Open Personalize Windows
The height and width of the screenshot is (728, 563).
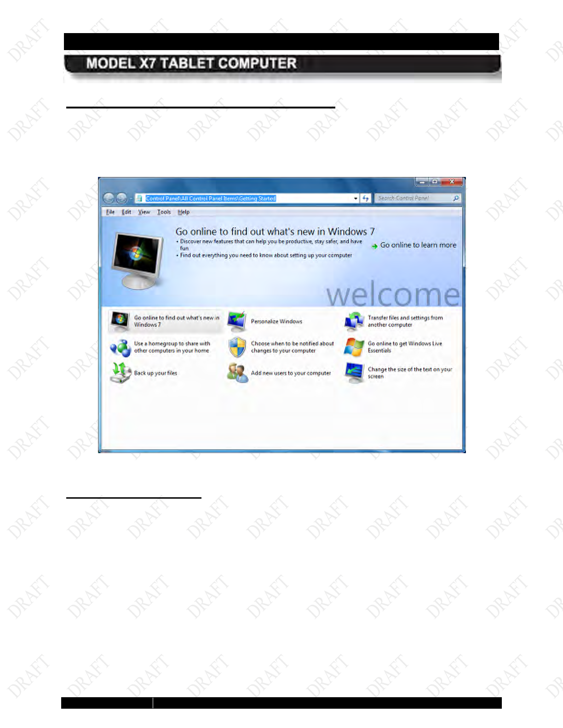pyautogui.click(x=276, y=321)
